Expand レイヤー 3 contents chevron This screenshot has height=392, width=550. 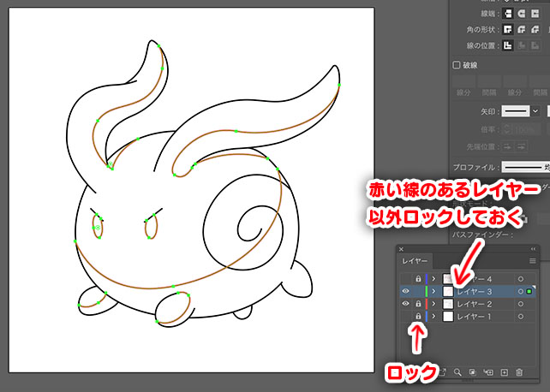[433, 292]
